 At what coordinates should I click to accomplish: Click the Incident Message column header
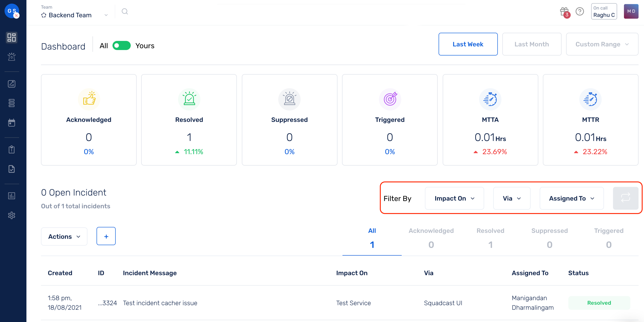tap(150, 273)
